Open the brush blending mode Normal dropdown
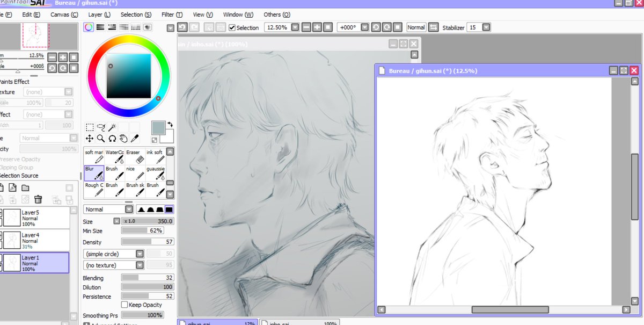This screenshot has height=325, width=644. pyautogui.click(x=109, y=210)
